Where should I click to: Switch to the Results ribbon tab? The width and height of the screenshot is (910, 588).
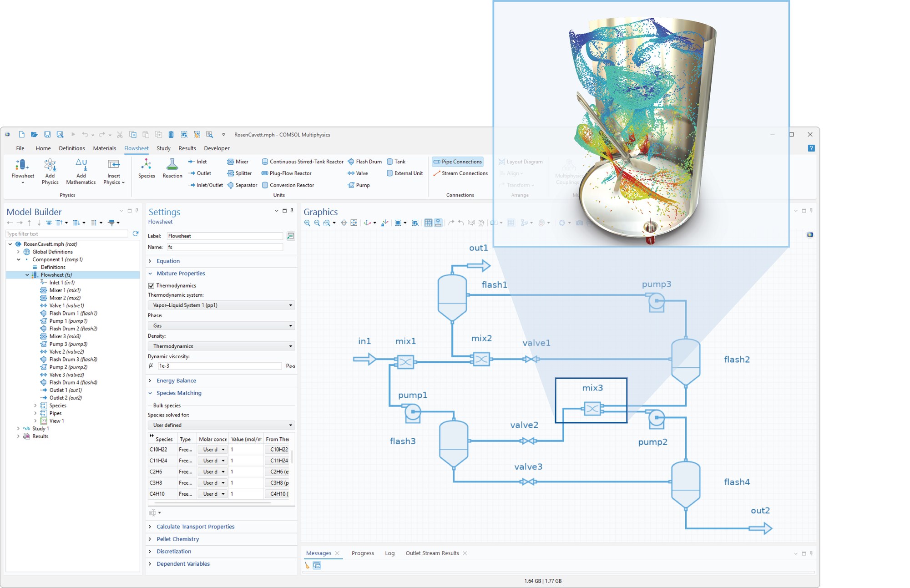187,148
